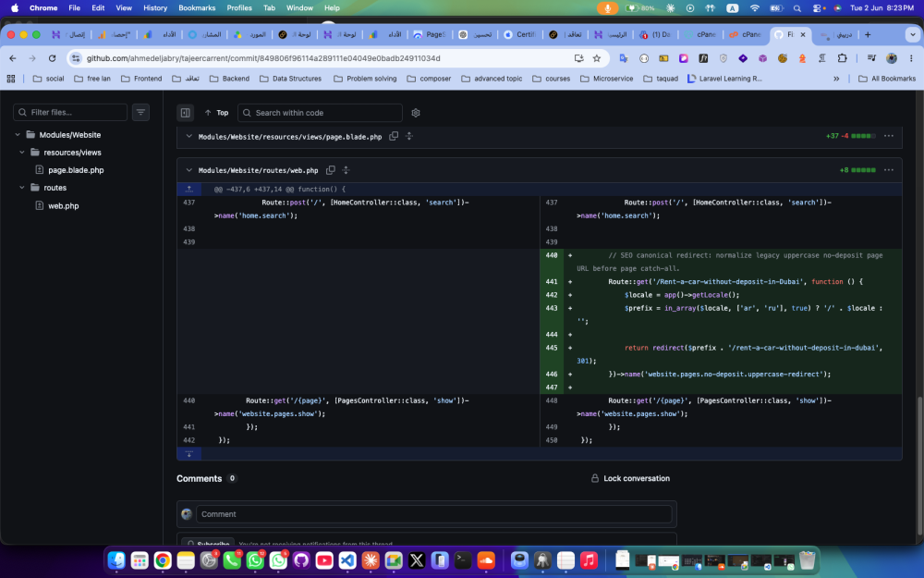Open the apps grid in bookmarks bar
Viewport: 924px width, 578px height.
pos(10,79)
